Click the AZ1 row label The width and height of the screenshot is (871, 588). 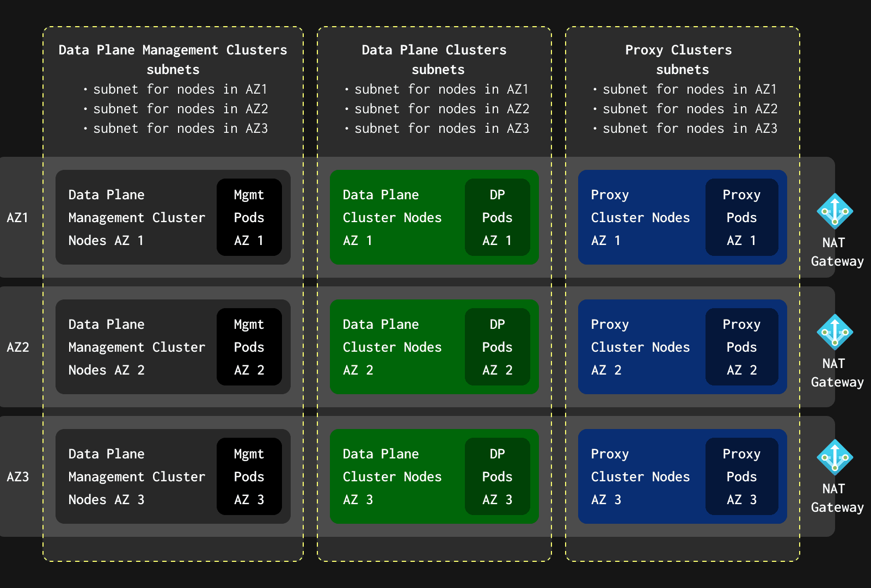tap(17, 218)
